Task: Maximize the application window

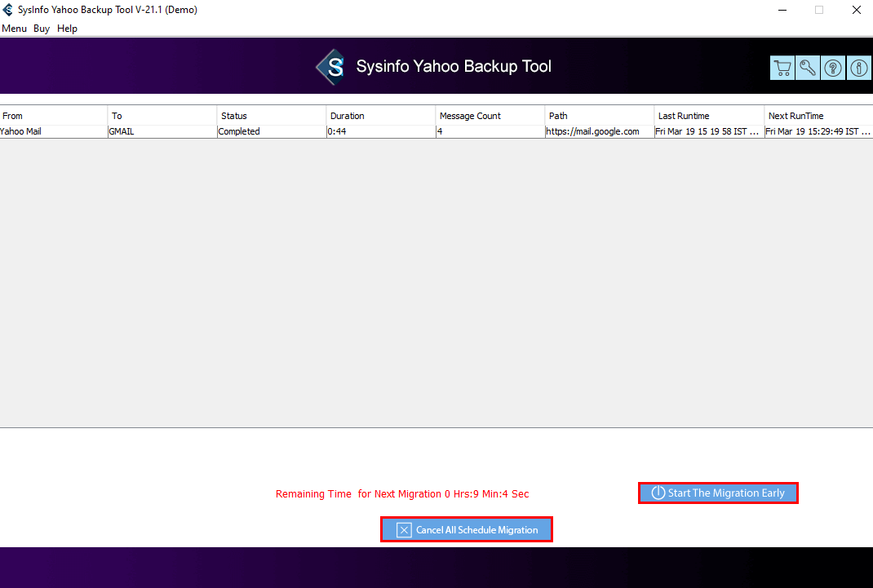Action: 818,10
